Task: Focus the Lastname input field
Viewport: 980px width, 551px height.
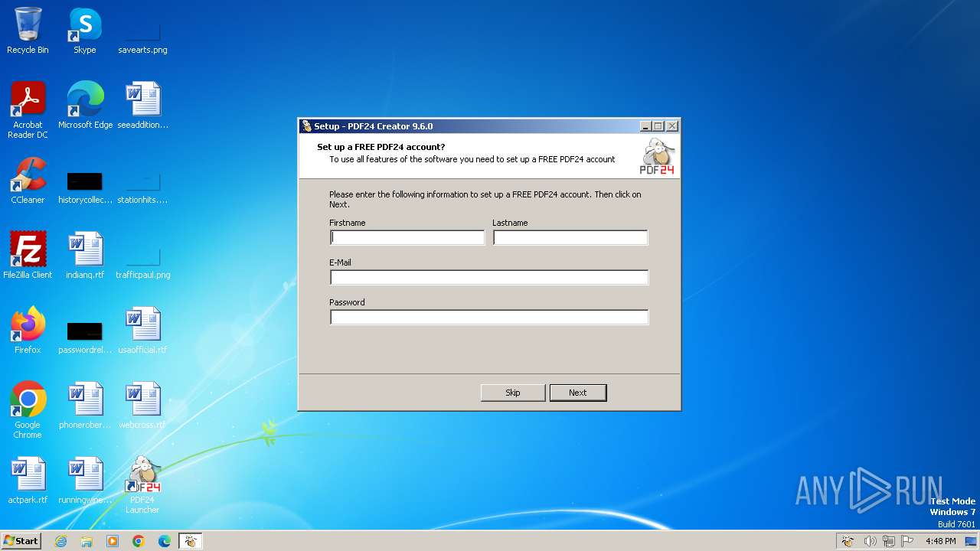Action: [x=570, y=238]
